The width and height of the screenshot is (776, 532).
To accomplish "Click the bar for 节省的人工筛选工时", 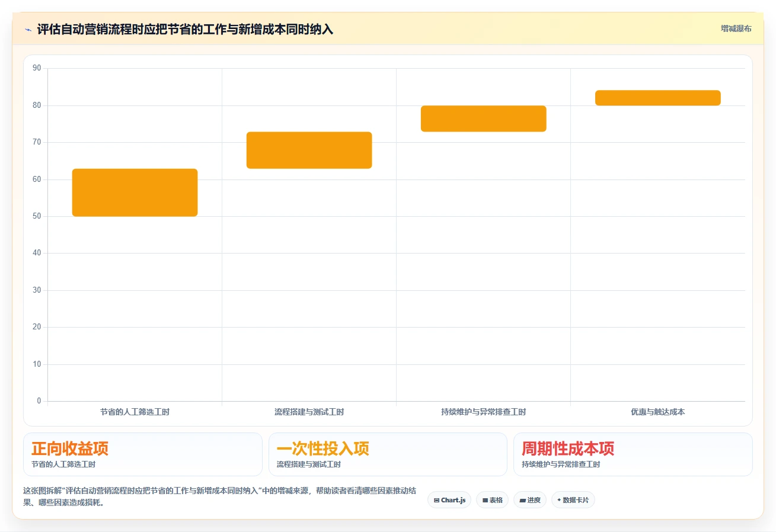I will [135, 193].
